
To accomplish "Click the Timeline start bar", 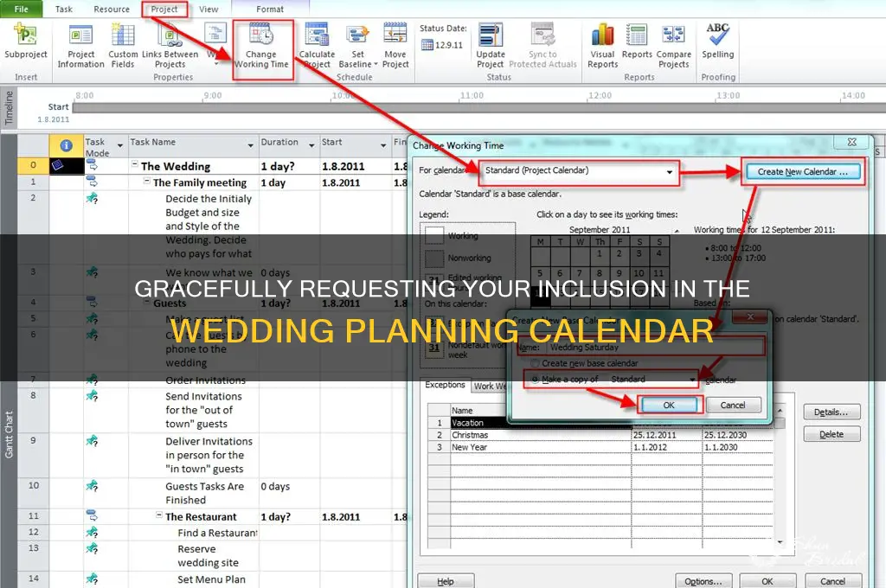I will (x=478, y=108).
